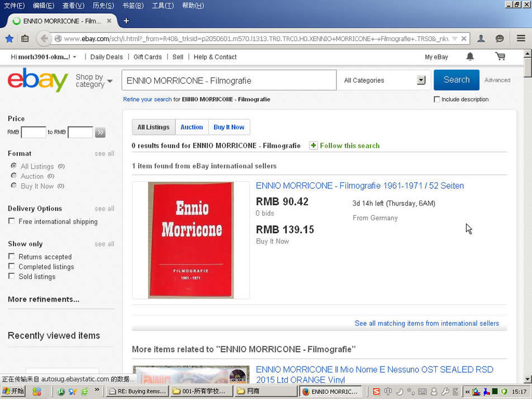Image resolution: width=532 pixels, height=399 pixels.
Task: Close the ENNIO MORRICONE browser tab
Action: [109, 21]
